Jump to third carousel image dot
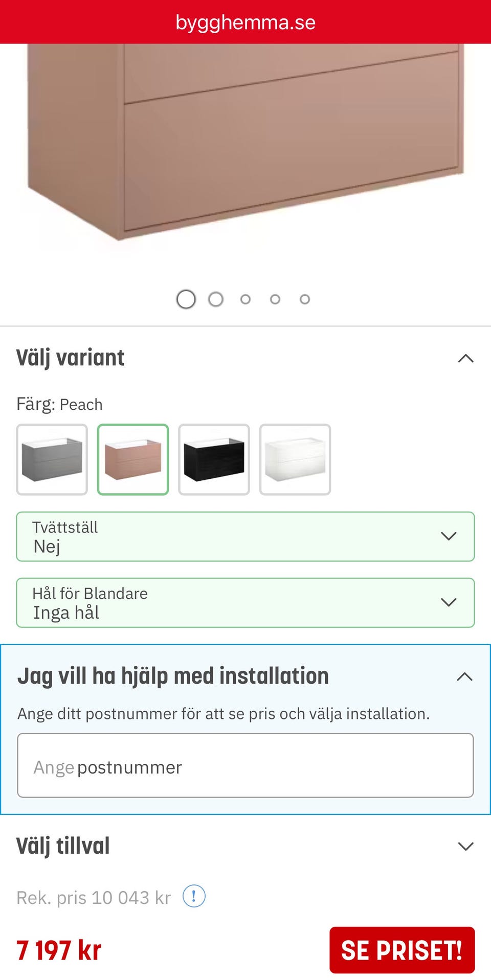Image resolution: width=491 pixels, height=980 pixels. pos(245,299)
